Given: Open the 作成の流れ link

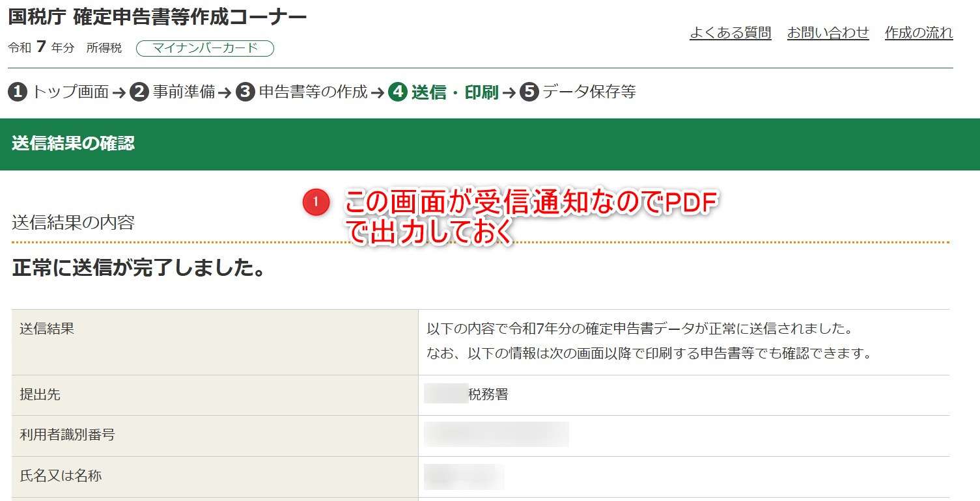Looking at the screenshot, I should coord(918,33).
